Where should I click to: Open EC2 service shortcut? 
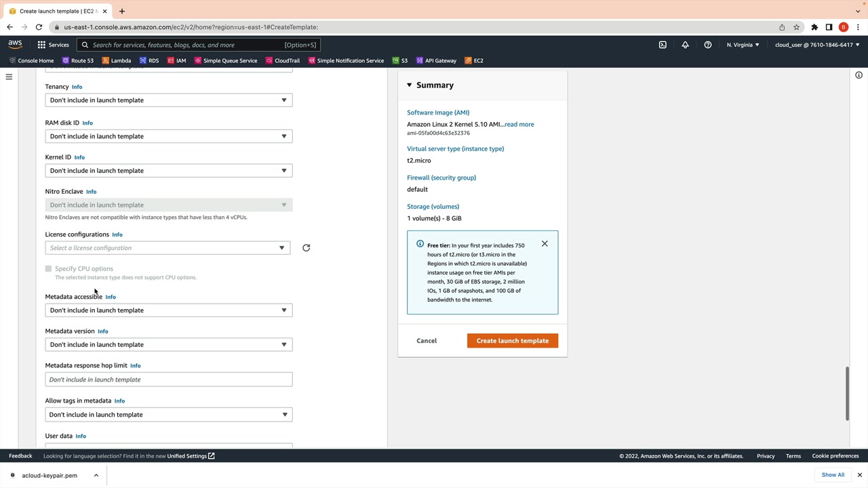pos(474,60)
